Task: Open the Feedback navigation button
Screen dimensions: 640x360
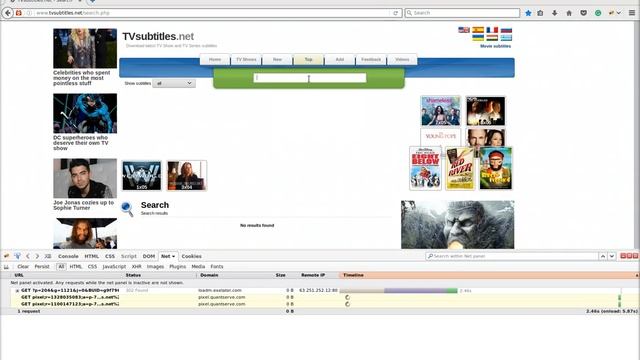Action: [371, 60]
